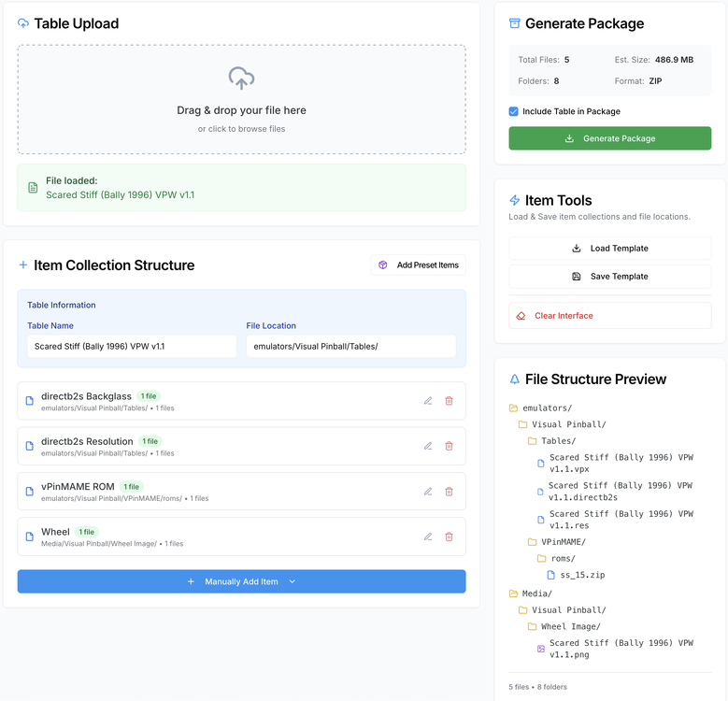This screenshot has height=701, width=728.
Task: Click the Item Tools lightning icon
Action: [x=514, y=200]
